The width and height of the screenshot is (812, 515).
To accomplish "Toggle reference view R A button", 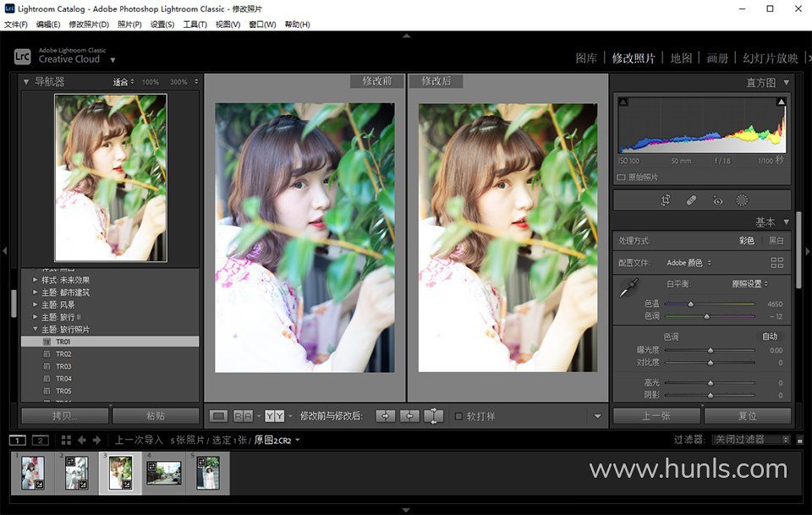I will click(x=244, y=416).
